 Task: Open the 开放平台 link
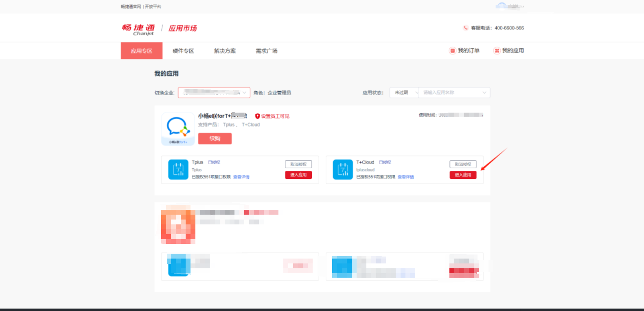click(x=153, y=7)
